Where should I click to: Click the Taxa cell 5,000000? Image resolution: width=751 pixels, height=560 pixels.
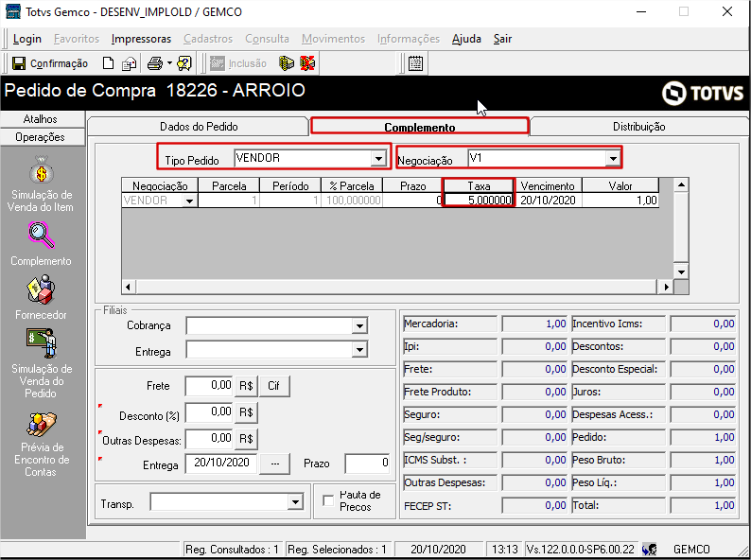[479, 201]
